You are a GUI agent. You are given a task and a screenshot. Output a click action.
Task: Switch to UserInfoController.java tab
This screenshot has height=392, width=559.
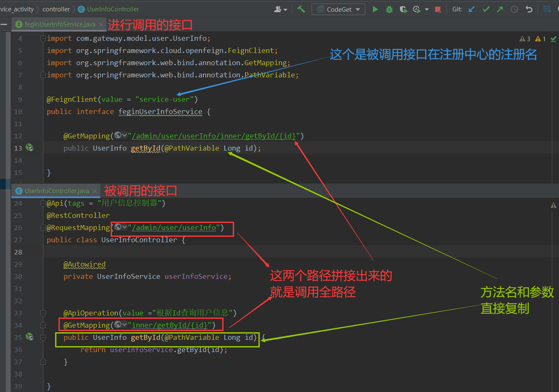57,191
